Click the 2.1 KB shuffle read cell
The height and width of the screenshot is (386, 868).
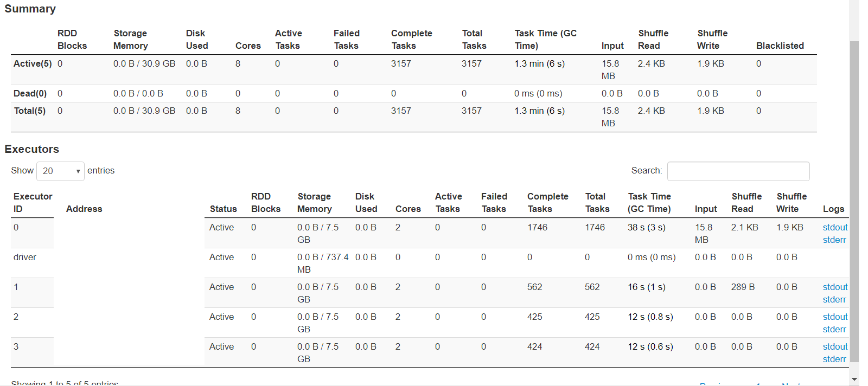pos(744,227)
